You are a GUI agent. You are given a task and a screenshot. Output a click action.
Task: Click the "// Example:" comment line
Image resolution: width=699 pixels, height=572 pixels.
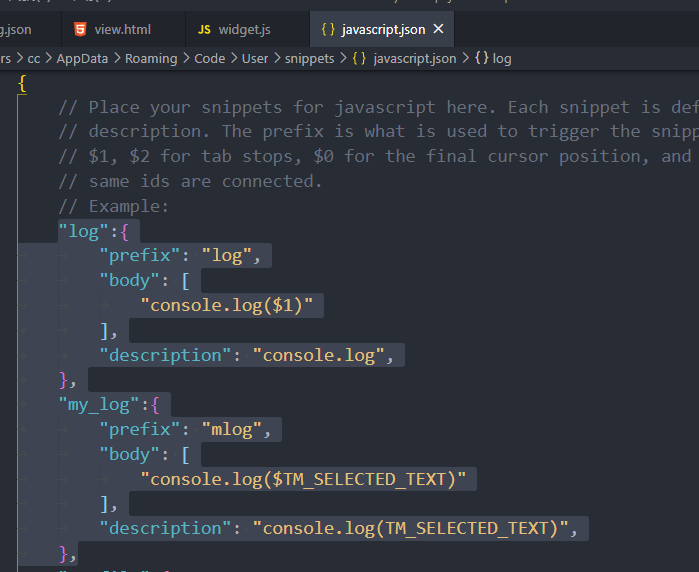point(114,206)
